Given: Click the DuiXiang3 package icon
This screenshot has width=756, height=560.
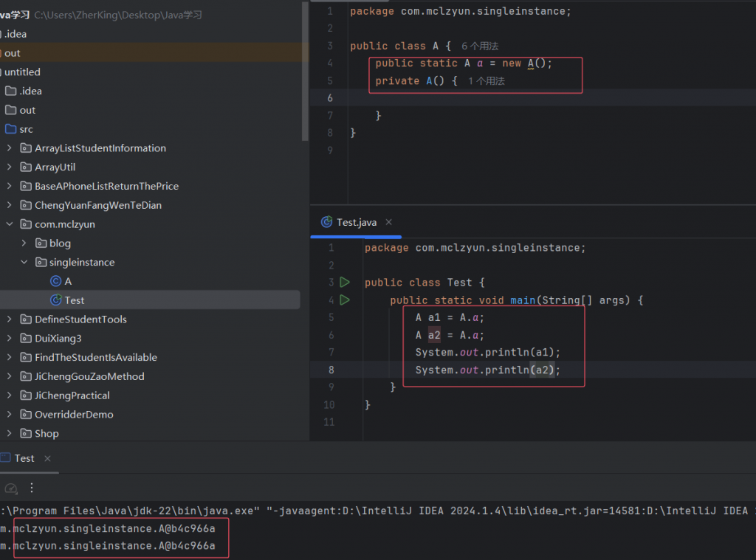Looking at the screenshot, I should click(x=26, y=339).
